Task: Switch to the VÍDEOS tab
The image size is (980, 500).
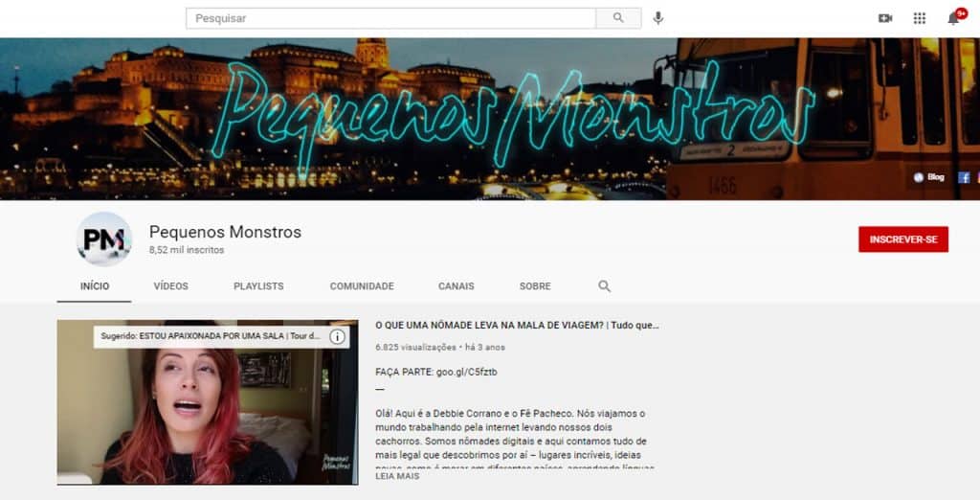Action: [x=170, y=286]
